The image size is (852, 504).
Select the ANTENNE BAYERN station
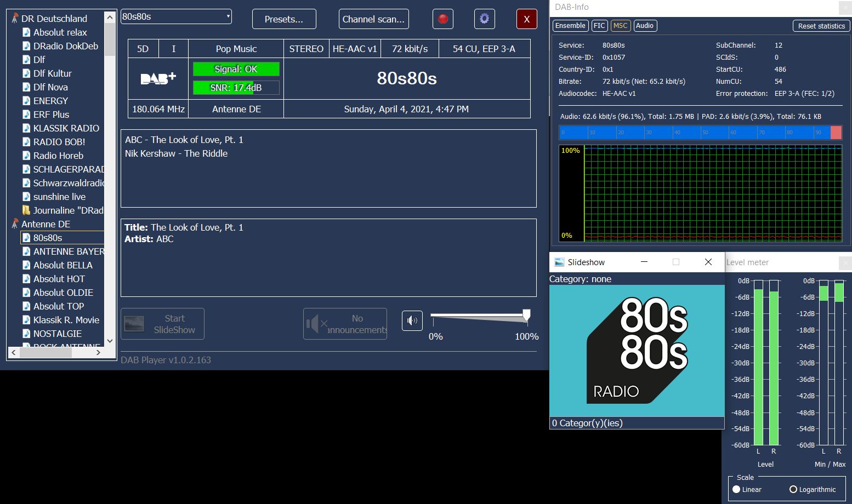(x=69, y=251)
